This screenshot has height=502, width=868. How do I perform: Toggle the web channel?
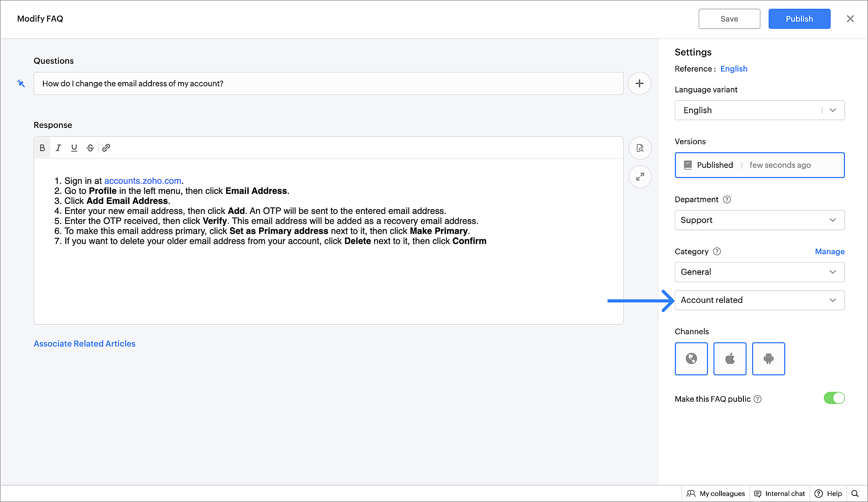(691, 358)
